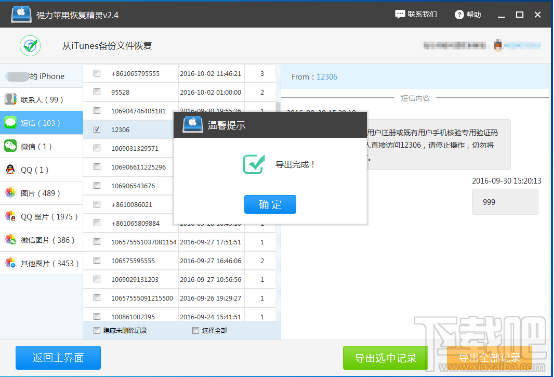Select 图片 (489) photos category

pyautogui.click(x=41, y=193)
